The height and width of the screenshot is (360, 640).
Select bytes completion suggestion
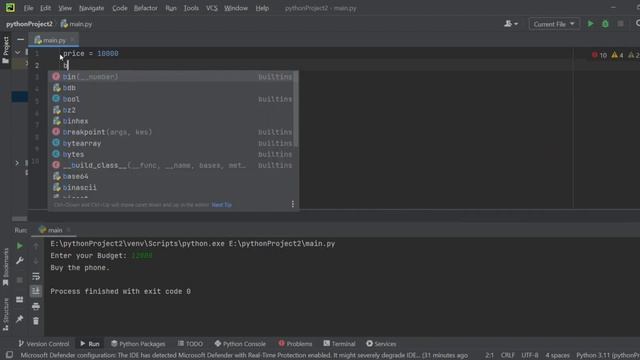coord(171,154)
